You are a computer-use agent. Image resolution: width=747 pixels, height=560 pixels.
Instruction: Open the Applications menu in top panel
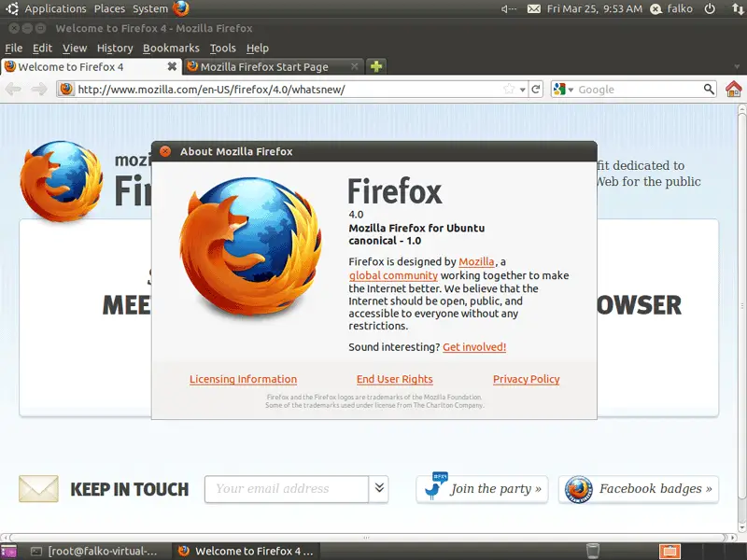coord(55,8)
